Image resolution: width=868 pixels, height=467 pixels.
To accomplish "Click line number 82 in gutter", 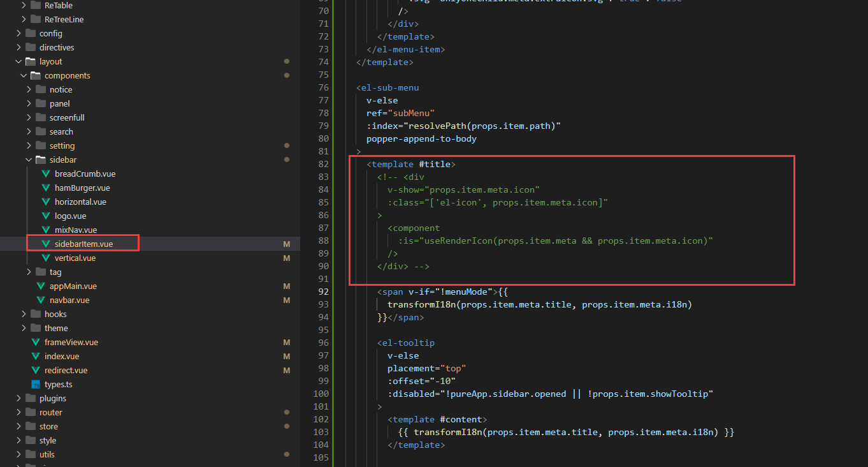I will [323, 164].
